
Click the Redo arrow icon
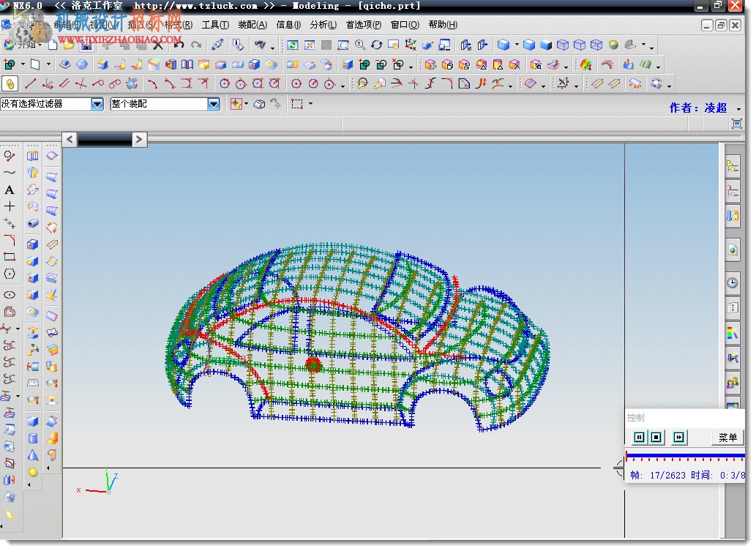pos(195,45)
